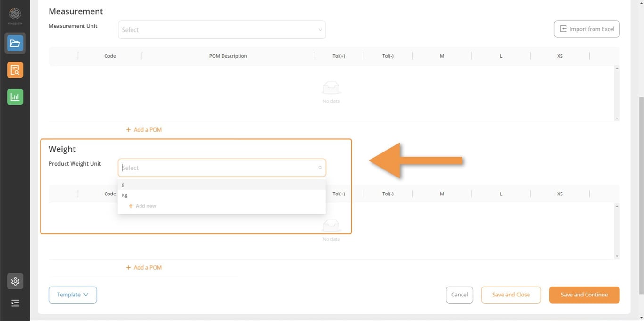
Task: Open the Measurement Unit dropdown
Action: click(x=222, y=30)
